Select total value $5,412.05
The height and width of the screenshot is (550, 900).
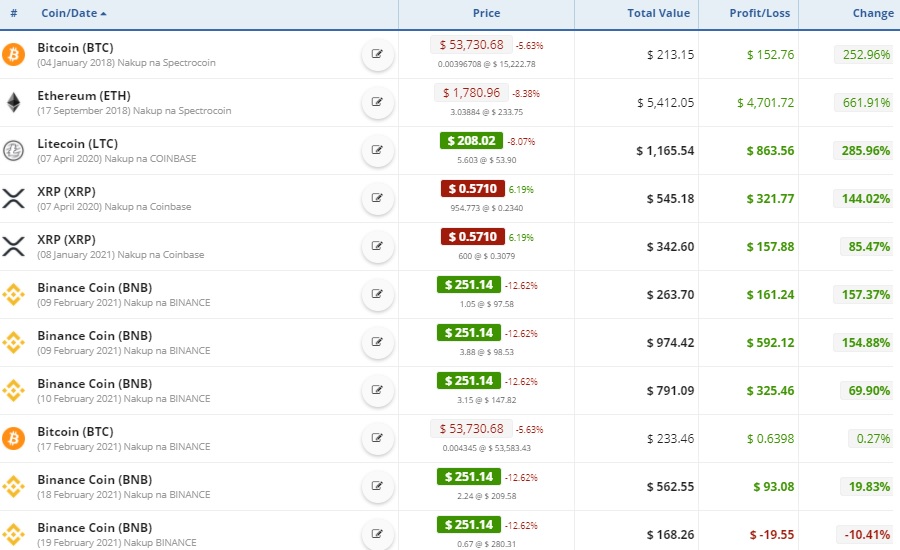pyautogui.click(x=665, y=103)
